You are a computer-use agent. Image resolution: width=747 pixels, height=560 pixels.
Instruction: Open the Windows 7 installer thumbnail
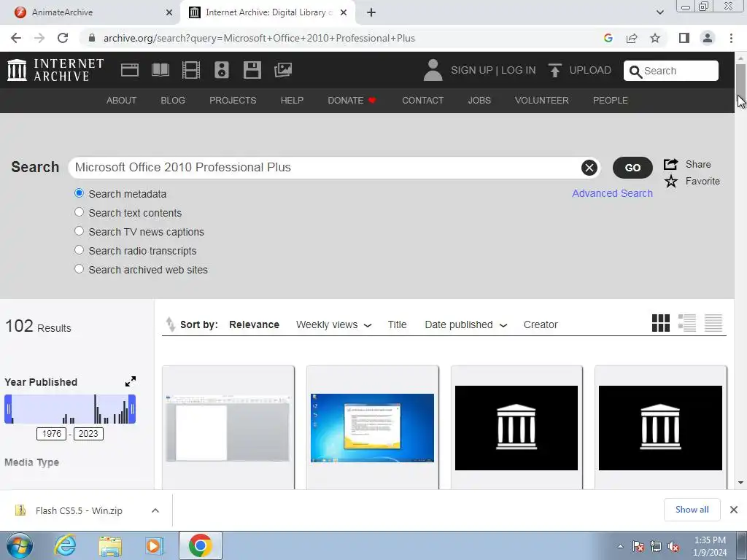click(372, 428)
